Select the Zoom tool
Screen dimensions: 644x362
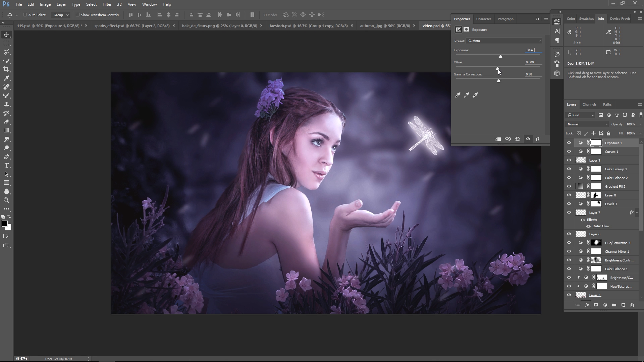(x=6, y=200)
